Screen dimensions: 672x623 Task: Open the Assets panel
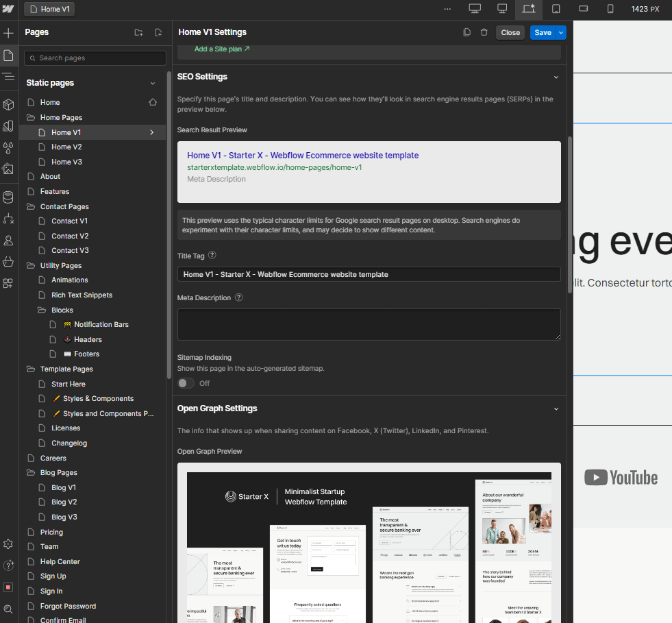click(8, 171)
